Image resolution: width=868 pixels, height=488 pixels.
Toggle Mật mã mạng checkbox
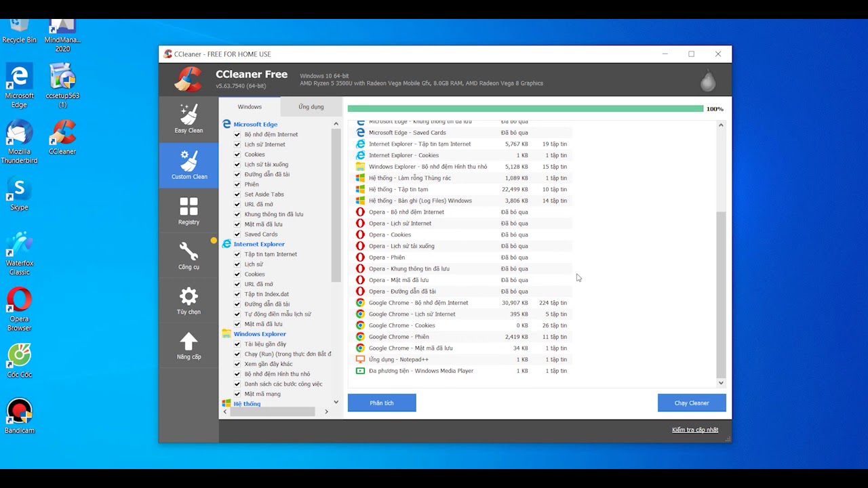pos(237,394)
